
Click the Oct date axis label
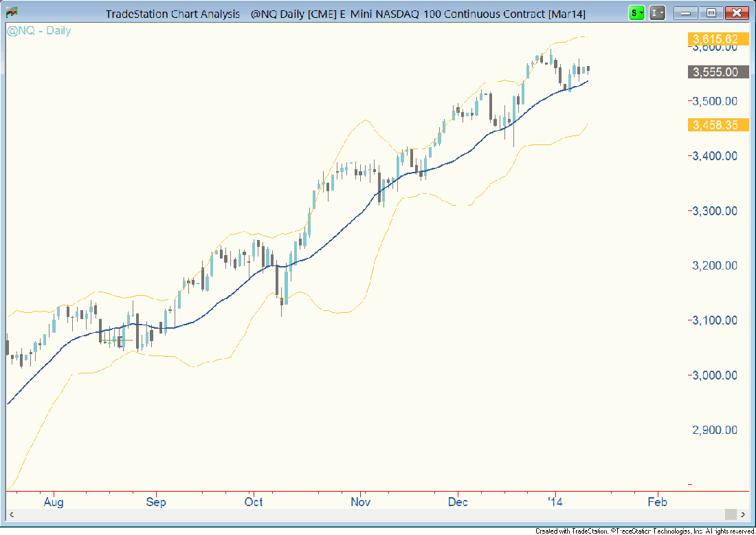(254, 502)
